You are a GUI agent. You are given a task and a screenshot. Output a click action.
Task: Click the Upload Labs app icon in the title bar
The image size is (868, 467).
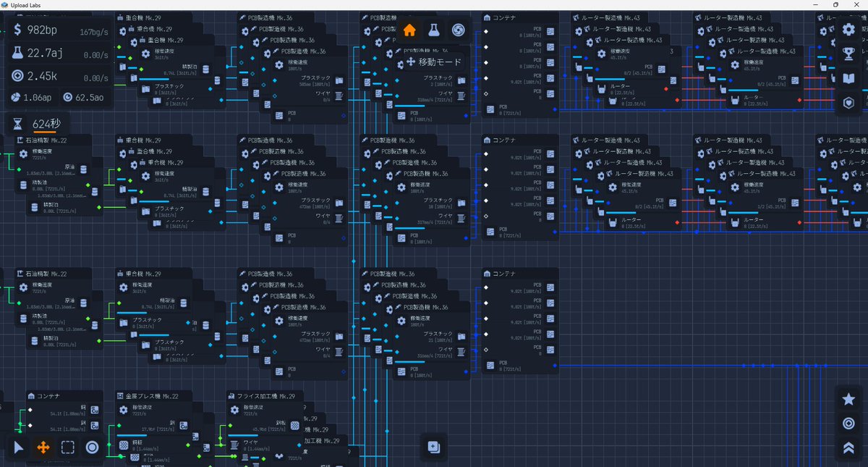[6, 4]
